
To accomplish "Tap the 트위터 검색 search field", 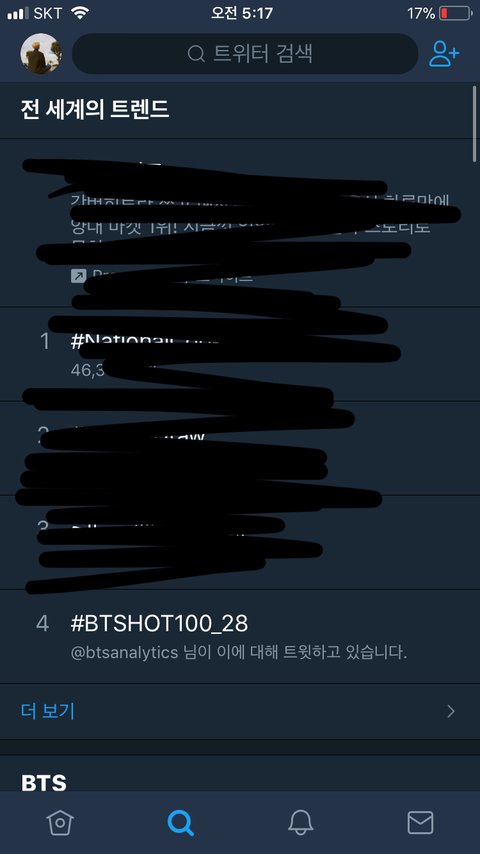I will point(245,53).
